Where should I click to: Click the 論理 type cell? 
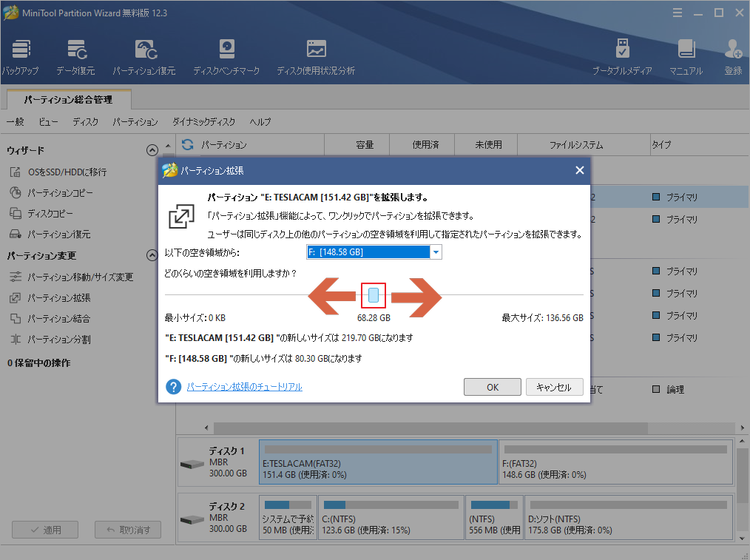pyautogui.click(x=668, y=389)
